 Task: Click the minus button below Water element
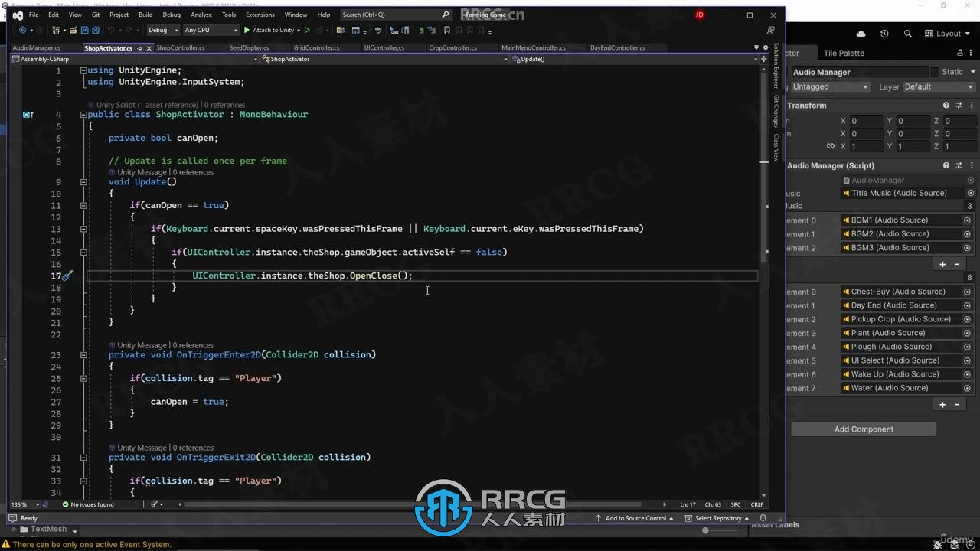[956, 404]
